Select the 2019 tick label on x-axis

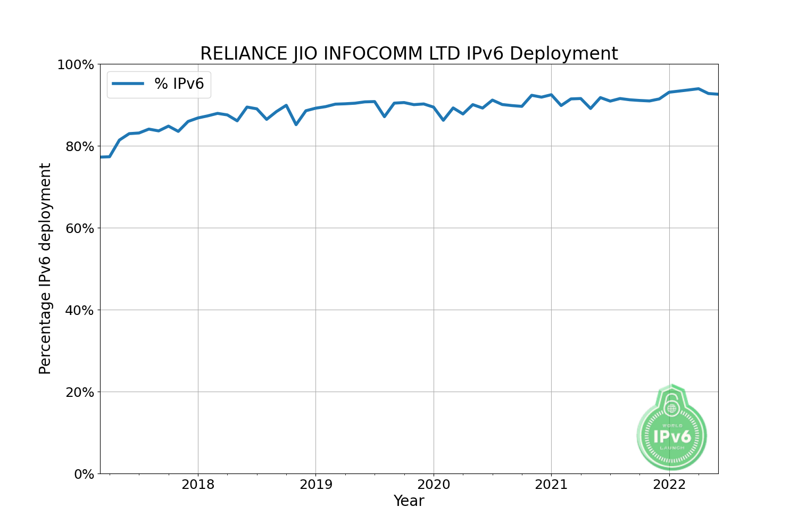click(x=315, y=485)
